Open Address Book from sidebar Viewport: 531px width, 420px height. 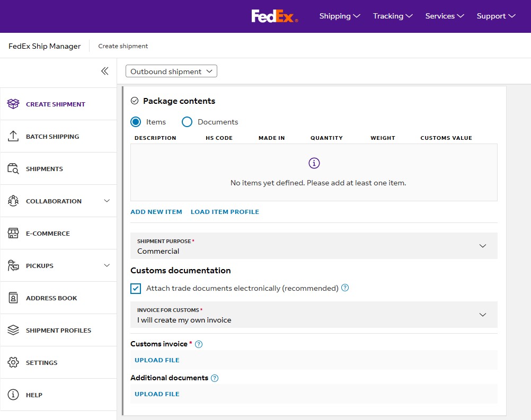[59, 298]
